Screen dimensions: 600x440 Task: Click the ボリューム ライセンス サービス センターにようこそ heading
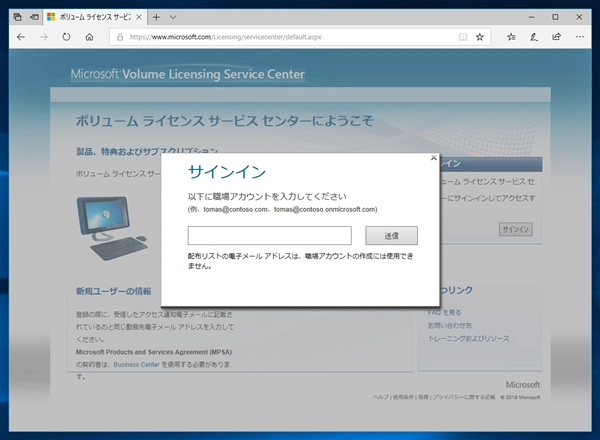224,121
